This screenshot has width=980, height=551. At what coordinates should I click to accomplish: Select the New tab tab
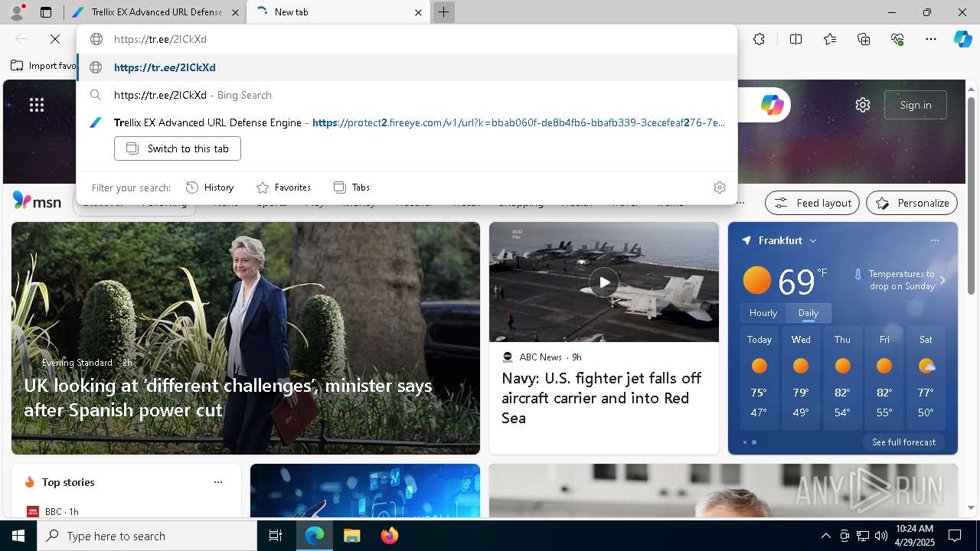click(337, 12)
